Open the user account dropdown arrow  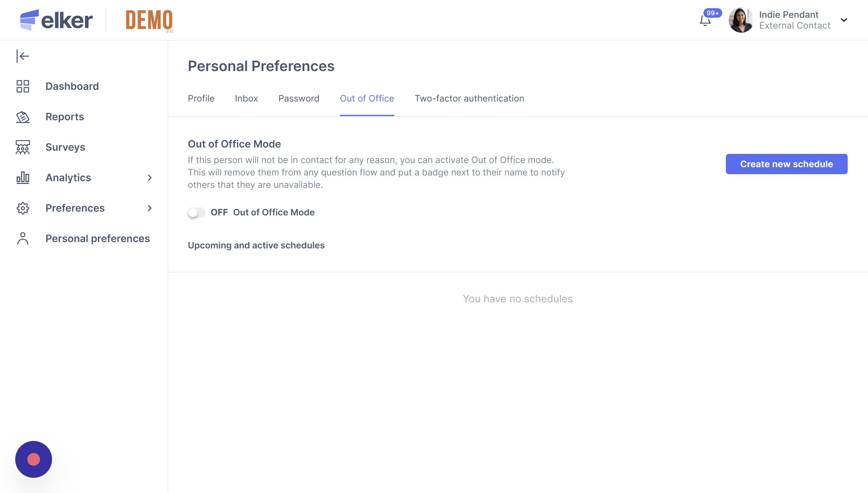click(844, 20)
